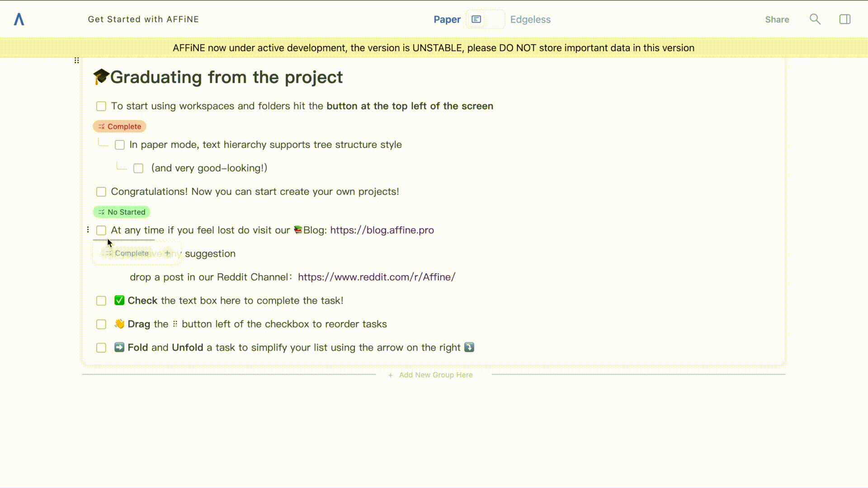The height and width of the screenshot is (488, 868).
Task: Click the paper mode document icon
Action: 476,19
